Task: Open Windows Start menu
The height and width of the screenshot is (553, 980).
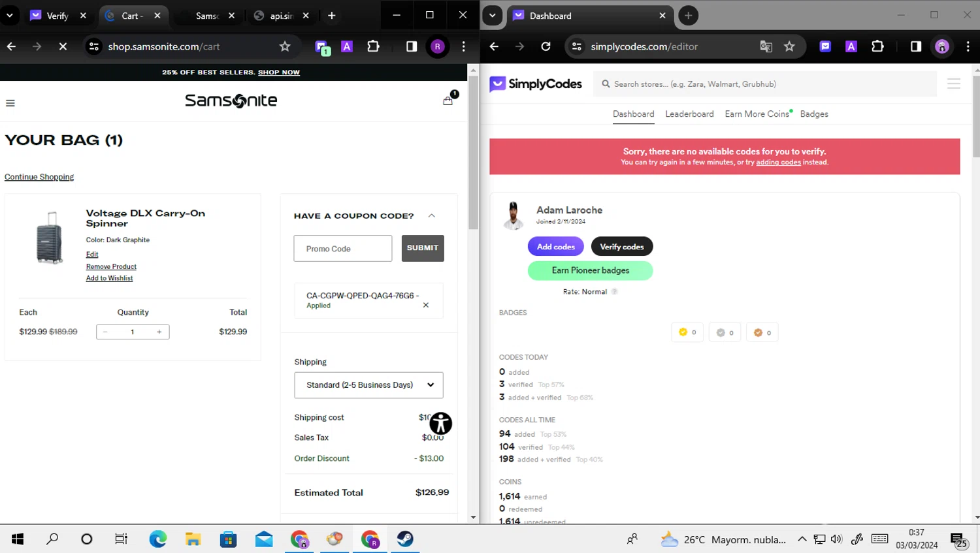Action: (18, 539)
